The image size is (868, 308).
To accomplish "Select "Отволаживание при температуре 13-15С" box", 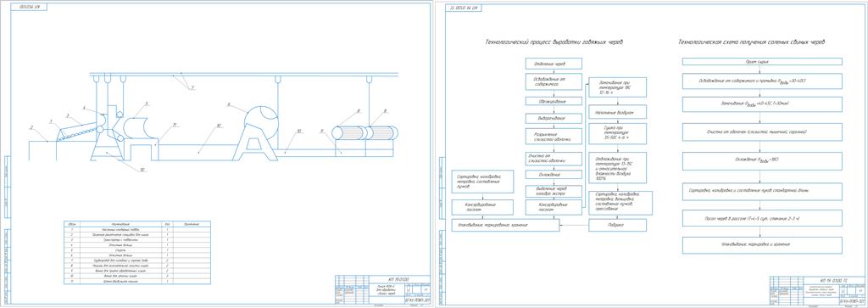I will pyautogui.click(x=617, y=167).
